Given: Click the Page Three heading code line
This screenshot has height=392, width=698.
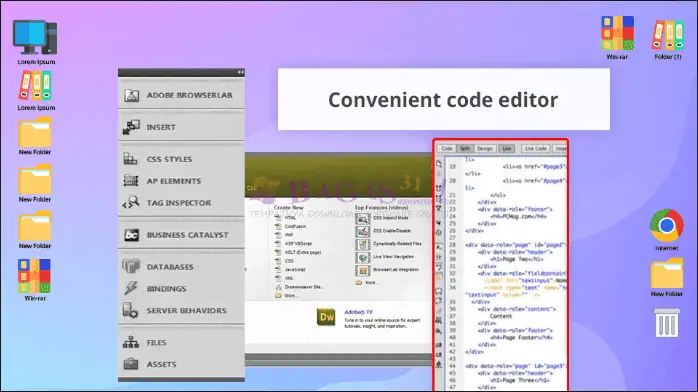Looking at the screenshot, I should point(519,380).
